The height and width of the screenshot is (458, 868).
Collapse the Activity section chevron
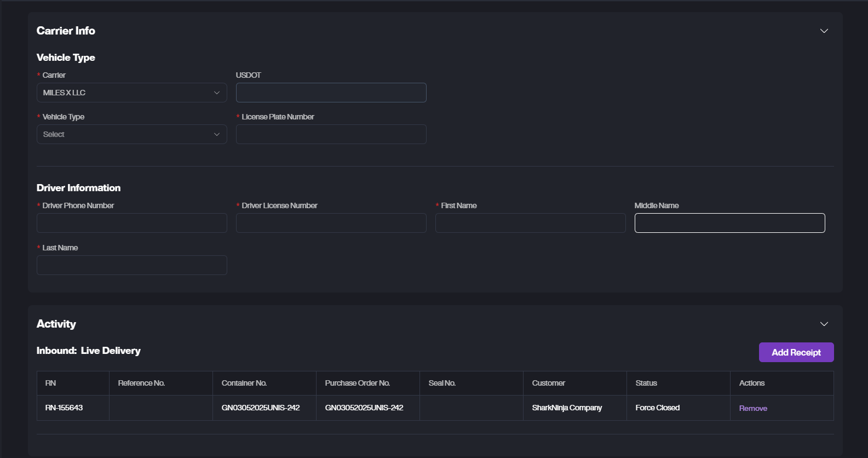824,324
